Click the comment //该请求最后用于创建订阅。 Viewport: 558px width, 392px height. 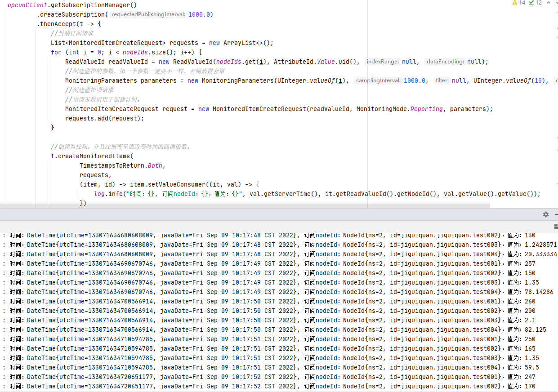[x=103, y=99]
